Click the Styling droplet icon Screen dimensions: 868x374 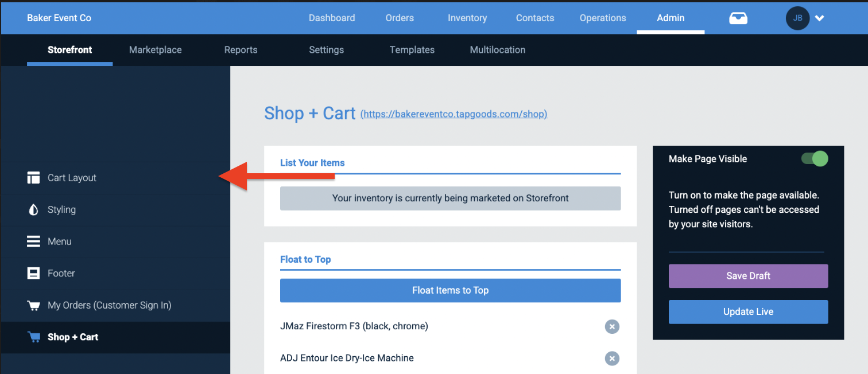[x=33, y=210]
